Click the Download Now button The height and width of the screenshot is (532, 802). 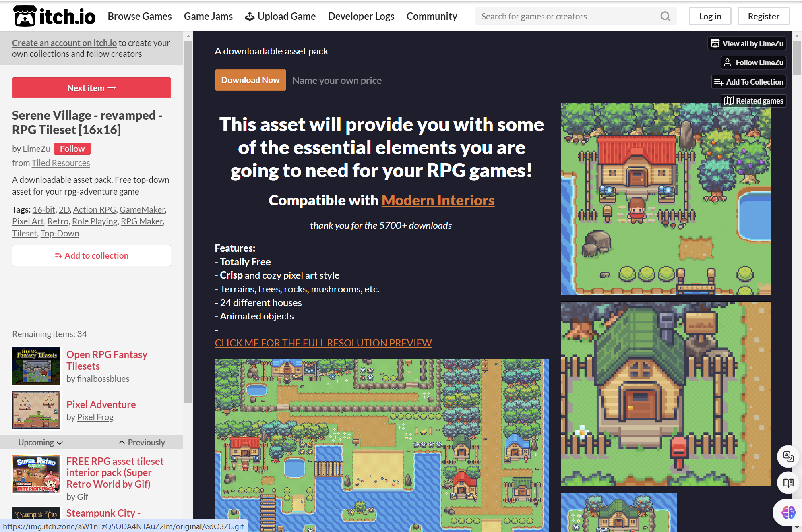pos(250,80)
